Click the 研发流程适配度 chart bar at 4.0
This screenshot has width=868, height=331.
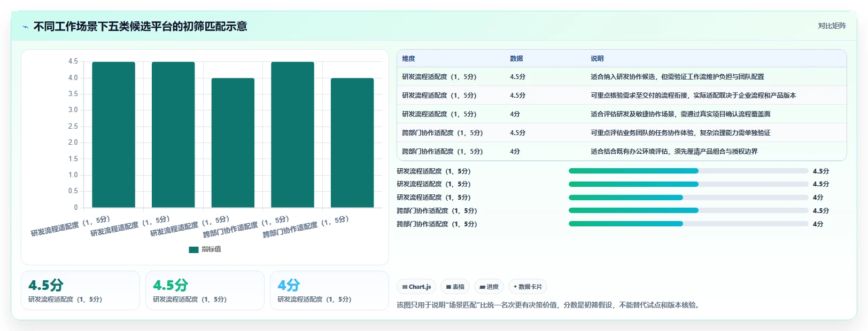[x=233, y=143]
